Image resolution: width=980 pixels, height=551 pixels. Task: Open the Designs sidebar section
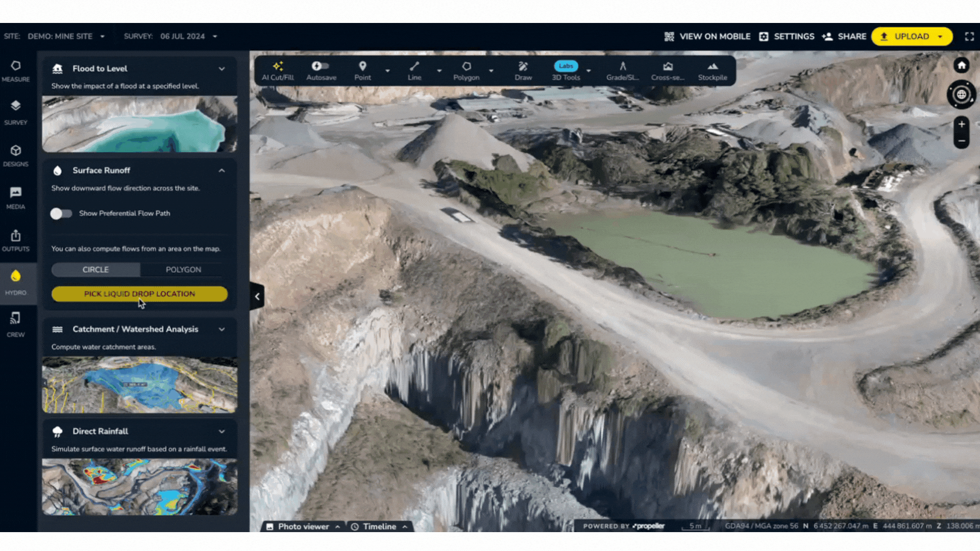tap(16, 156)
